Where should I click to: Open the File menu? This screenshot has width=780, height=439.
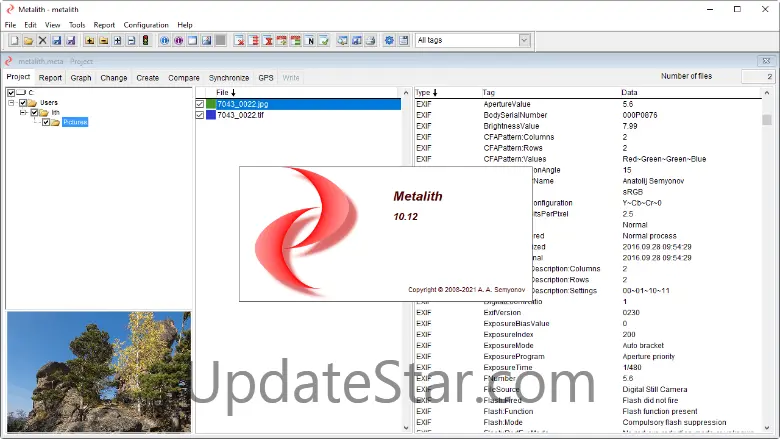pos(10,25)
